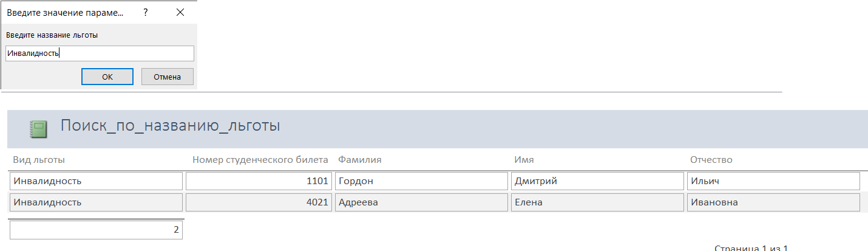Click the OK button in parameter dialog

pyautogui.click(x=107, y=77)
